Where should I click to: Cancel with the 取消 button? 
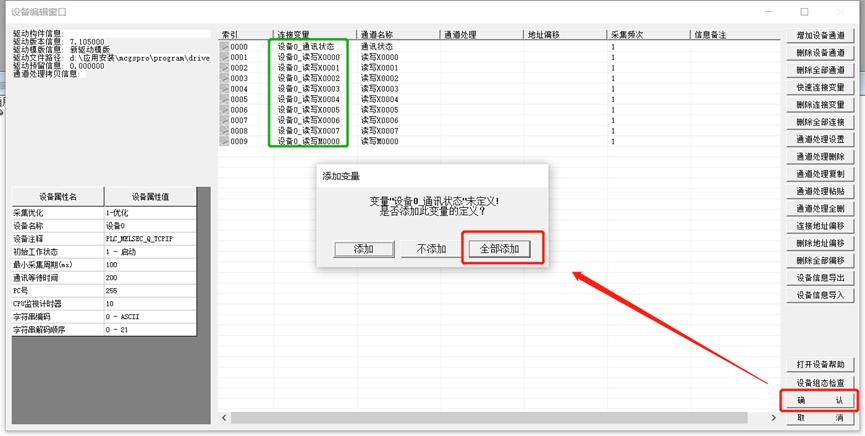[x=820, y=418]
